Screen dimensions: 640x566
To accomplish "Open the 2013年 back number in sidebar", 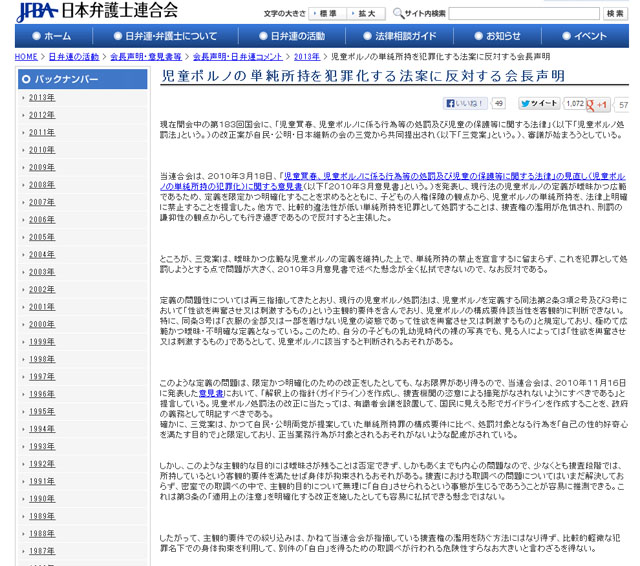I will click(41, 97).
